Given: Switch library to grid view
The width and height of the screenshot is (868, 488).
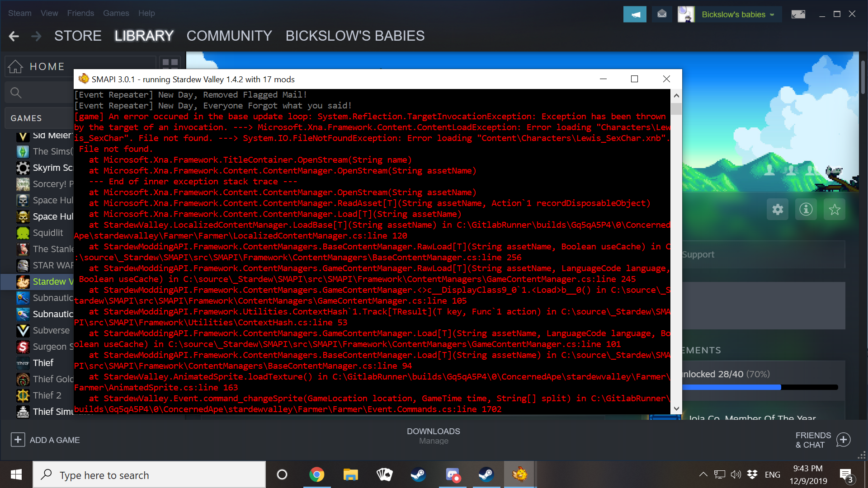Looking at the screenshot, I should coord(170,63).
